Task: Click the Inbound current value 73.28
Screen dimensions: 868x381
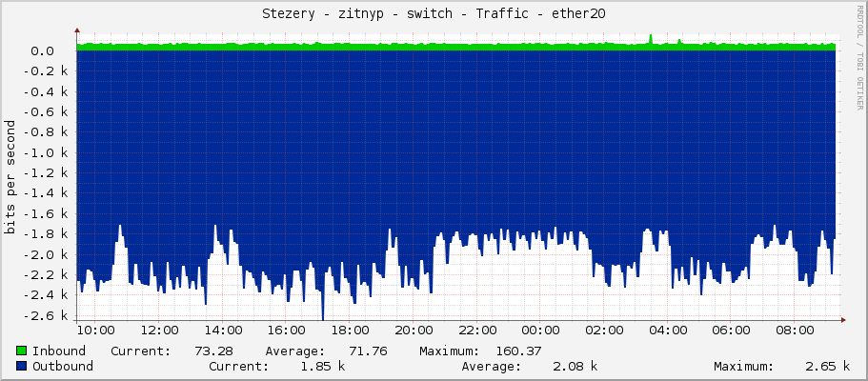Action: (x=213, y=351)
